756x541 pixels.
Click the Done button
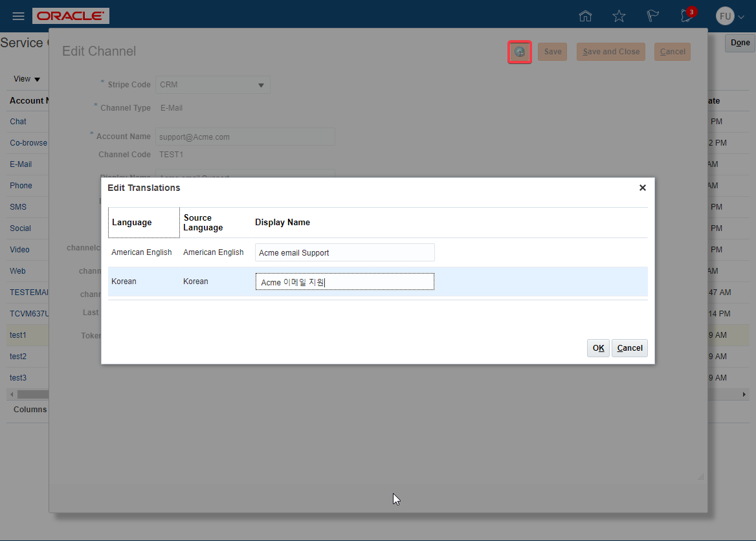click(740, 43)
